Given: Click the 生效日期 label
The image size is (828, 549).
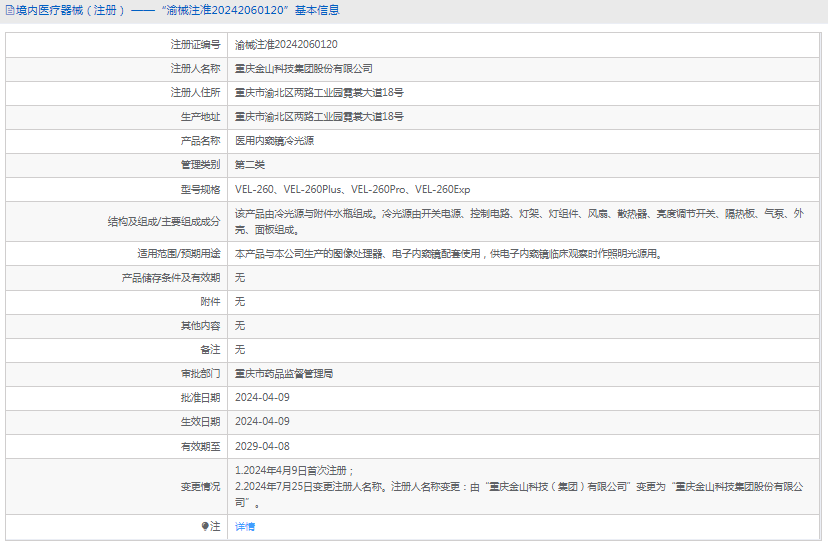Looking at the screenshot, I should click(x=201, y=422).
